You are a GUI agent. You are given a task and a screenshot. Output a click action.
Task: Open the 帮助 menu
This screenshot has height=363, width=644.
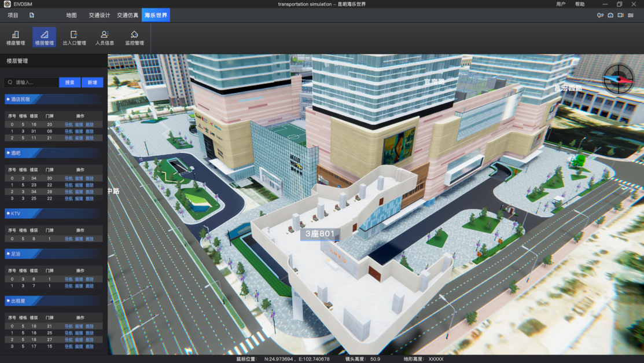(580, 4)
